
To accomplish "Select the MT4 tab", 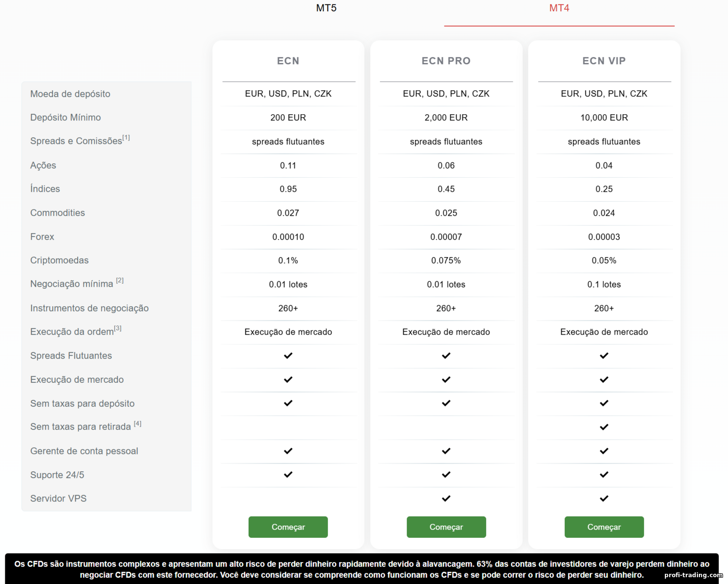I will [x=559, y=8].
